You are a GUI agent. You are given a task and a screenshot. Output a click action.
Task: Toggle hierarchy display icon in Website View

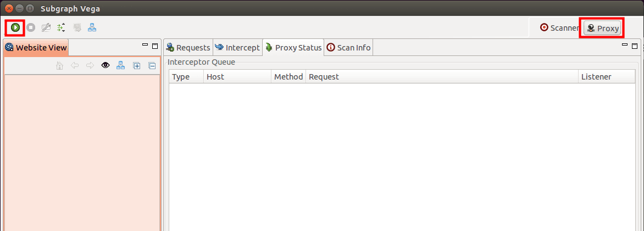[x=120, y=65]
